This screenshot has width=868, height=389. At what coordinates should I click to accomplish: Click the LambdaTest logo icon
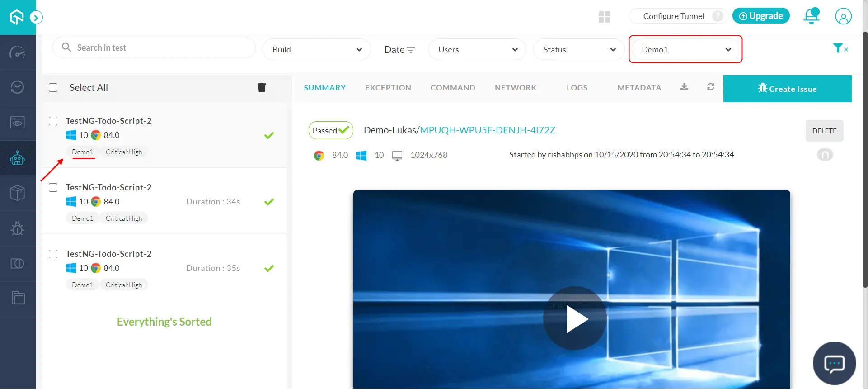(17, 17)
